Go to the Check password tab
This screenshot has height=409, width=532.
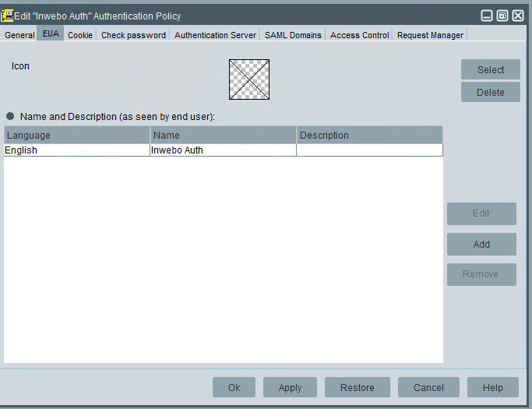point(133,35)
